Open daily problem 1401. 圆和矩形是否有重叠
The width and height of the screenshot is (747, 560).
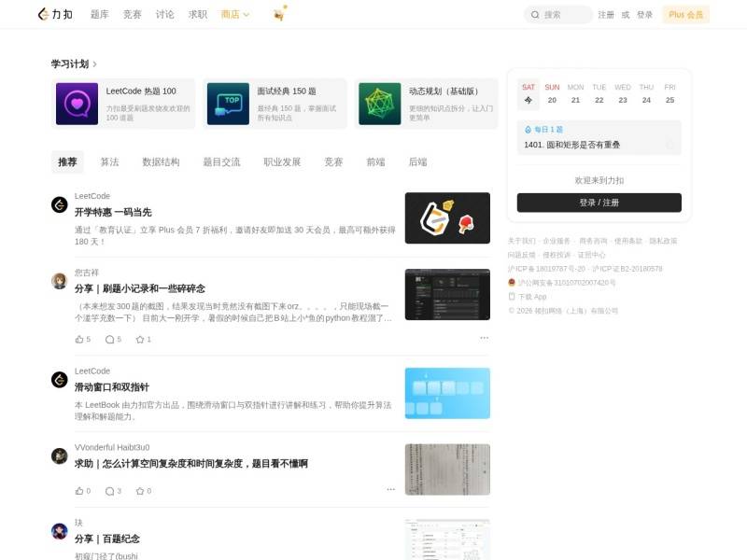tap(571, 145)
